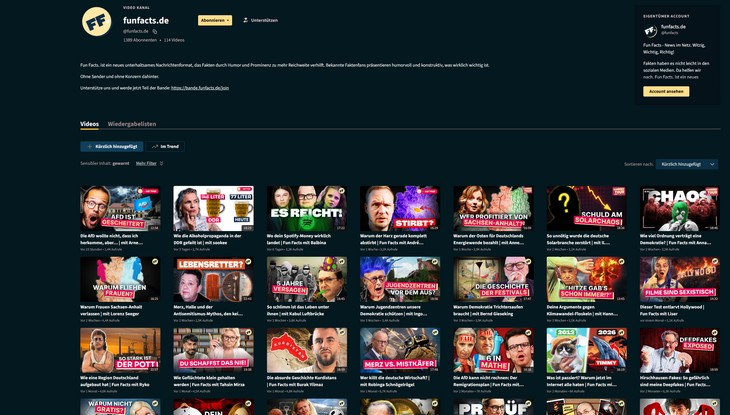The image size is (730, 415).
Task: Open the '6 in Mathe' video thumbnail
Action: click(x=493, y=350)
